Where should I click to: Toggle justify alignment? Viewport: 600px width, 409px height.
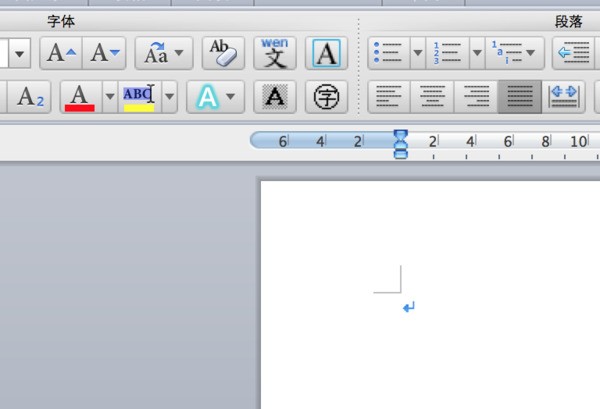pos(520,97)
